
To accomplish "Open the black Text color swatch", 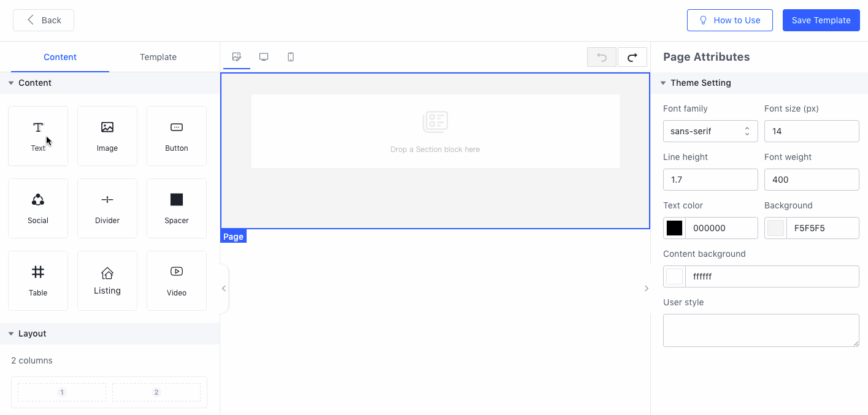I will (x=675, y=228).
